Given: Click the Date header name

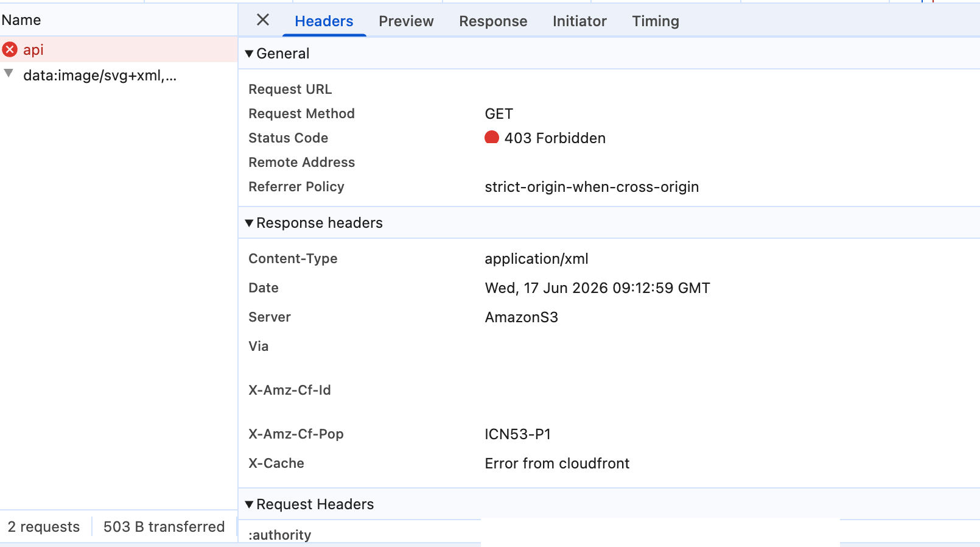Looking at the screenshot, I should click(x=264, y=288).
